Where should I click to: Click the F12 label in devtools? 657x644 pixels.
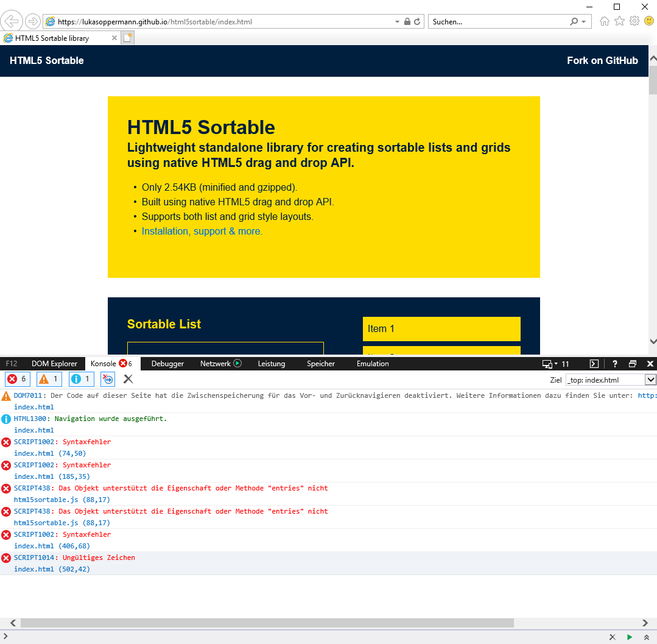(12, 364)
